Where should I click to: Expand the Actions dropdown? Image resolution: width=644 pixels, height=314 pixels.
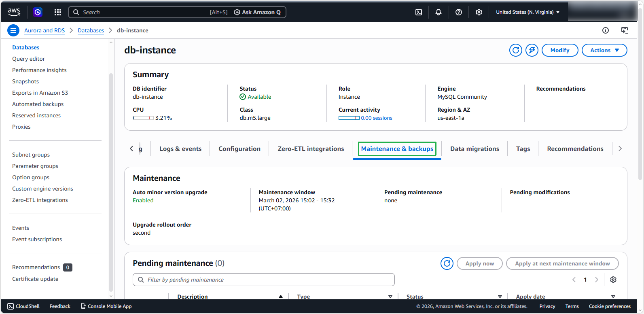604,50
